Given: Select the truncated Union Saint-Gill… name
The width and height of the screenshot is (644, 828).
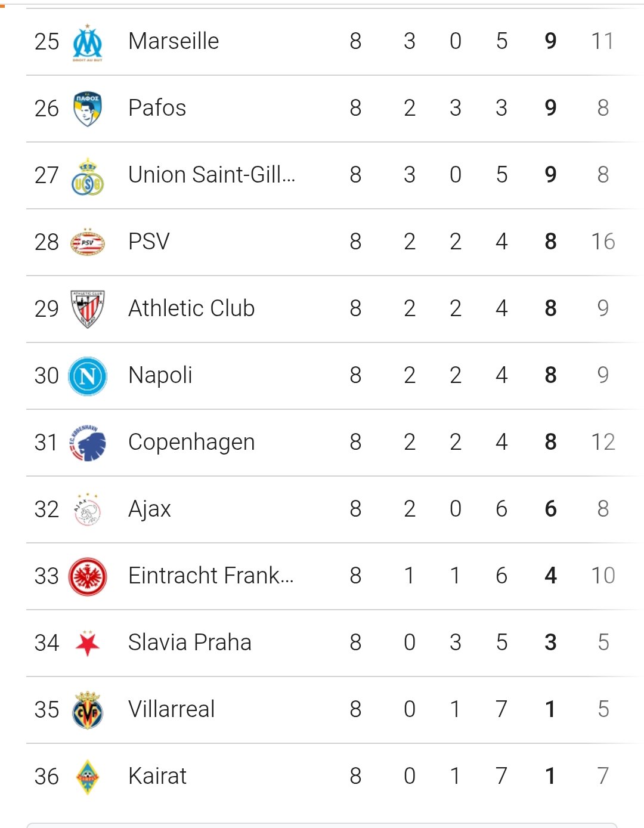Looking at the screenshot, I should (x=212, y=175).
